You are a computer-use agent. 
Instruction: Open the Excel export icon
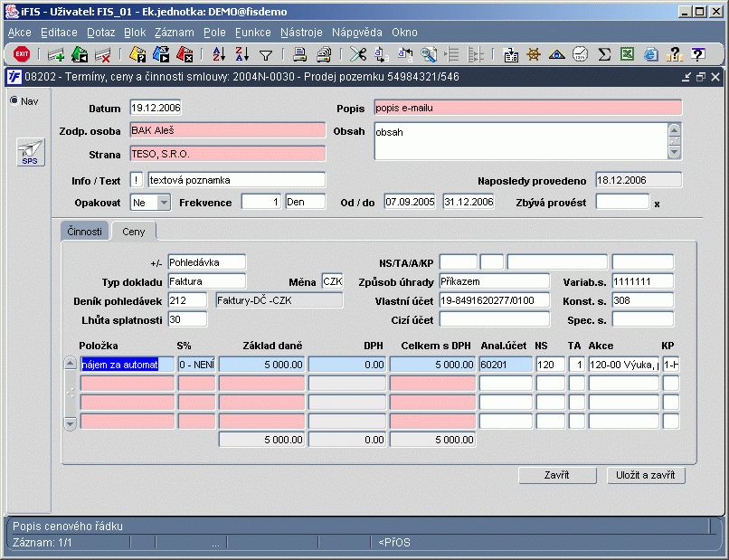point(627,54)
